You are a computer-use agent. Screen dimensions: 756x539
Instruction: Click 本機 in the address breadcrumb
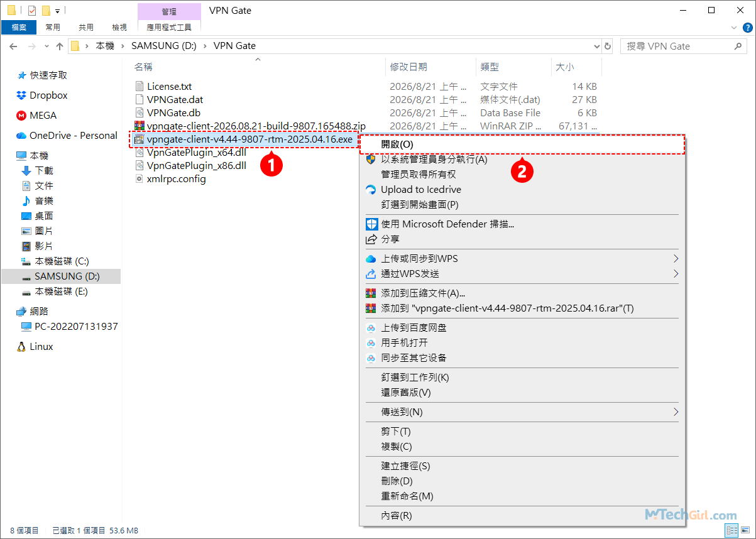coord(105,46)
